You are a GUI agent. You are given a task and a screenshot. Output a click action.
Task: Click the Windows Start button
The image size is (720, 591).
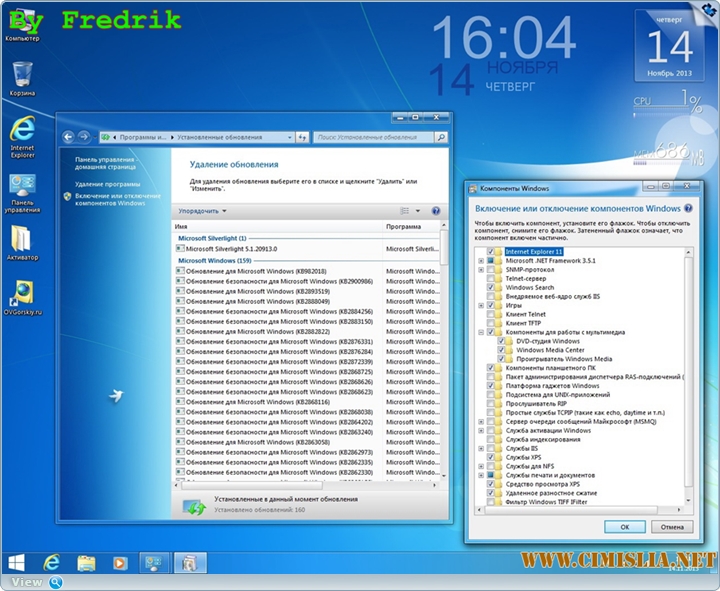pyautogui.click(x=16, y=563)
